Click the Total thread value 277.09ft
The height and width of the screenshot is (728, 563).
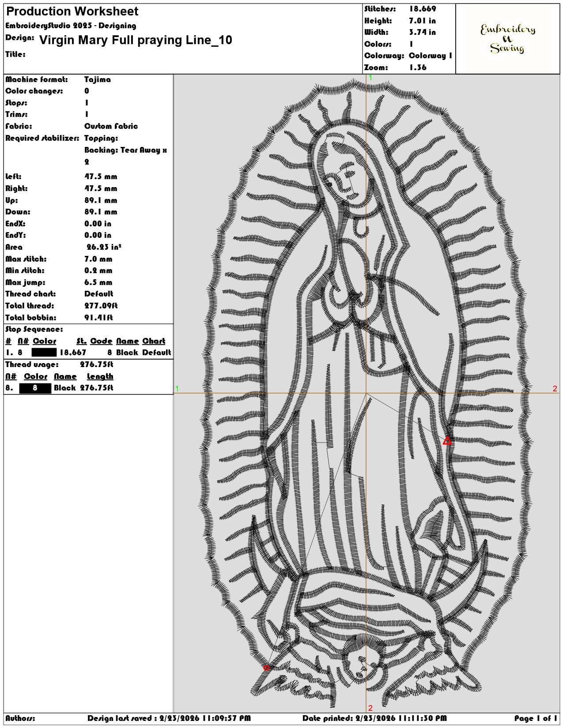coord(101,306)
